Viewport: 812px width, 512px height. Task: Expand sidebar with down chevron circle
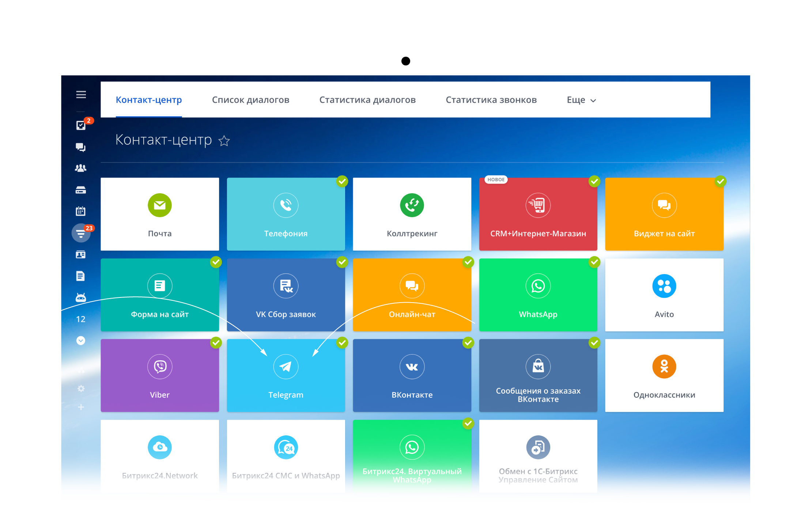click(81, 341)
